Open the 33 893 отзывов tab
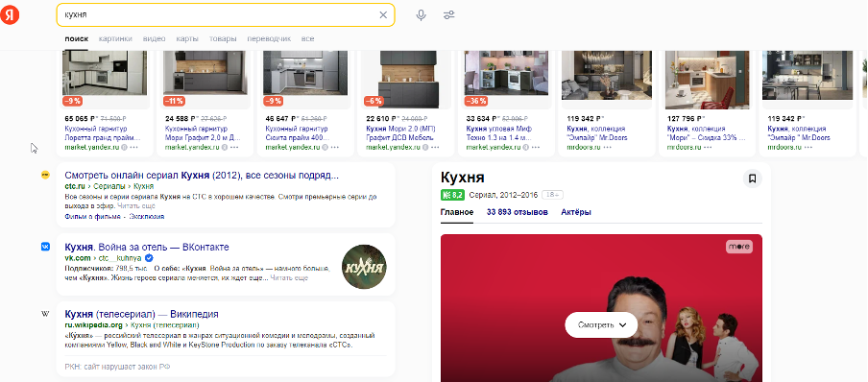This screenshot has height=382, width=868. coord(517,212)
